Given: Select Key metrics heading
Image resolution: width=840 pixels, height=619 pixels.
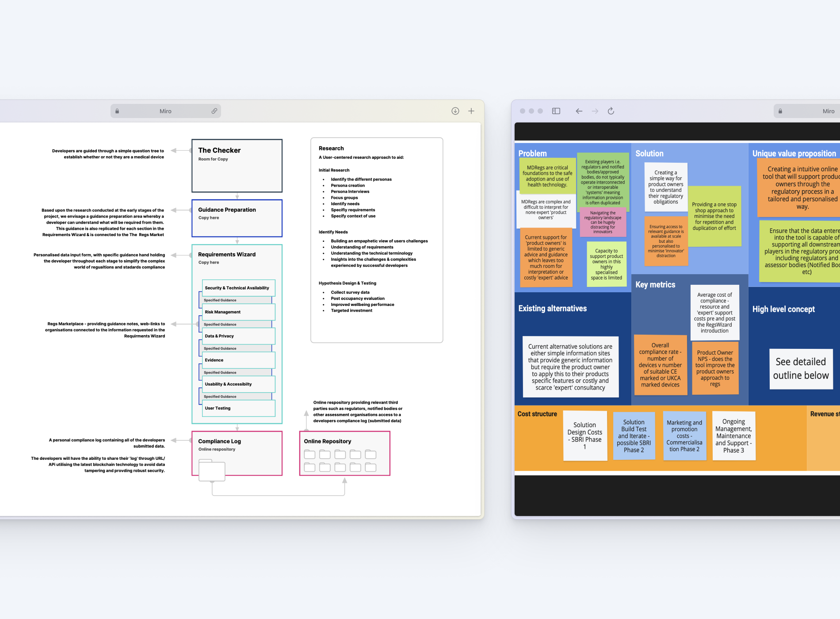Looking at the screenshot, I should 655,285.
